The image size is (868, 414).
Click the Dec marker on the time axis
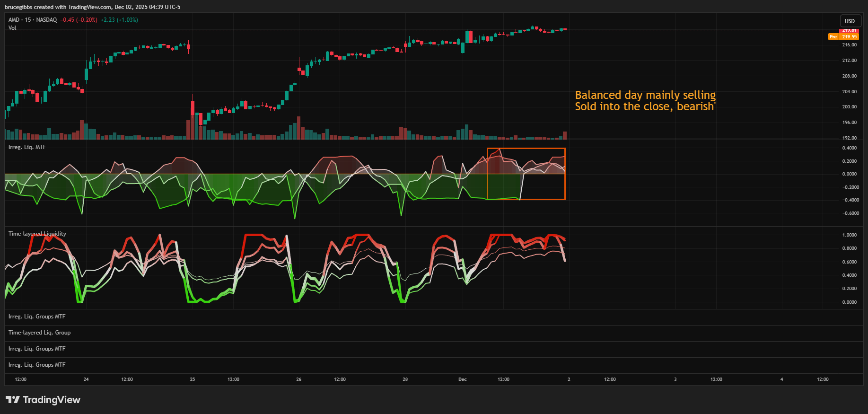point(462,379)
